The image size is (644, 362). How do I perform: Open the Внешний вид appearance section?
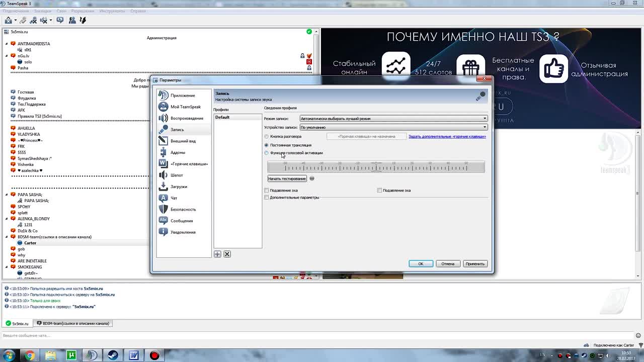pos(184,141)
